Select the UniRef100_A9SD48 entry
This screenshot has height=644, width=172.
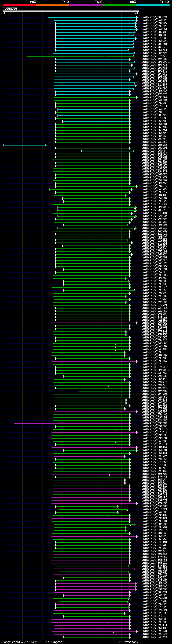click(x=154, y=290)
